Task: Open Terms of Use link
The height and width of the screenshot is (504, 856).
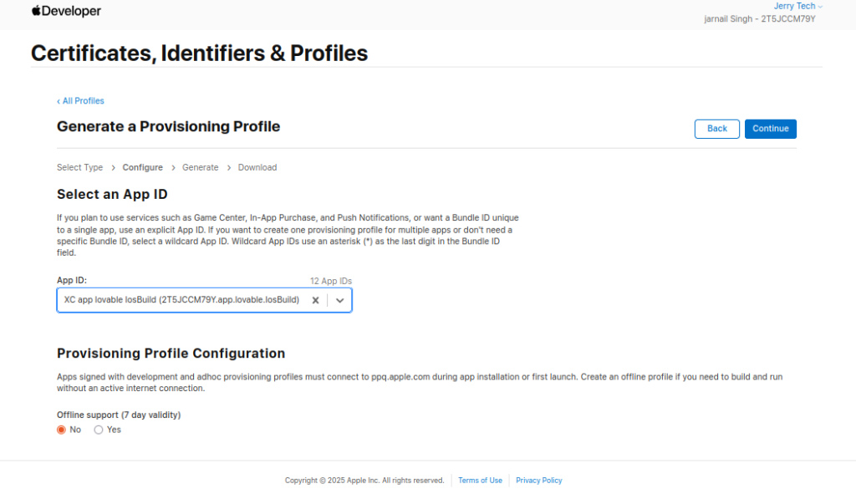Action: point(480,481)
